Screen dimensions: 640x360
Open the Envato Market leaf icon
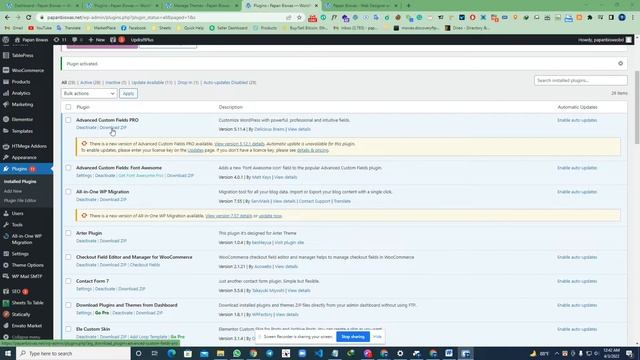[x=6, y=326]
